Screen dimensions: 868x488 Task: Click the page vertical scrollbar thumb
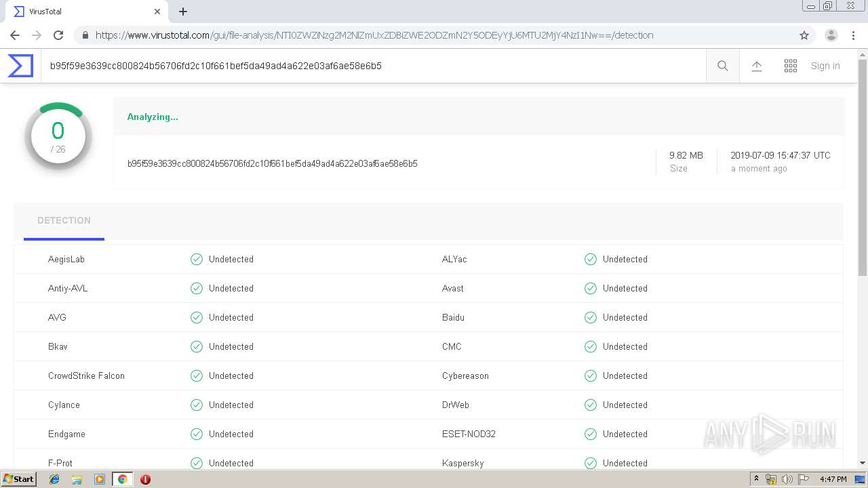(x=863, y=167)
